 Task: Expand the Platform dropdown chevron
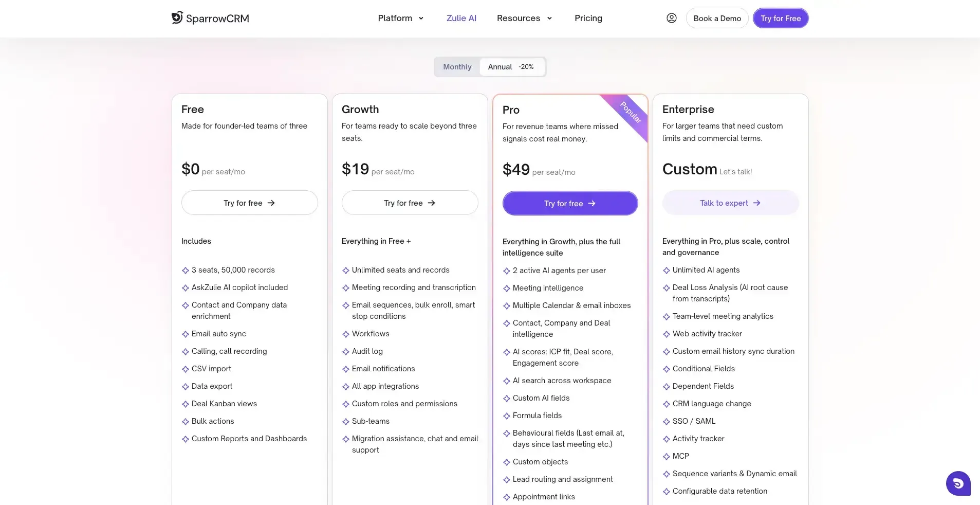[421, 19]
